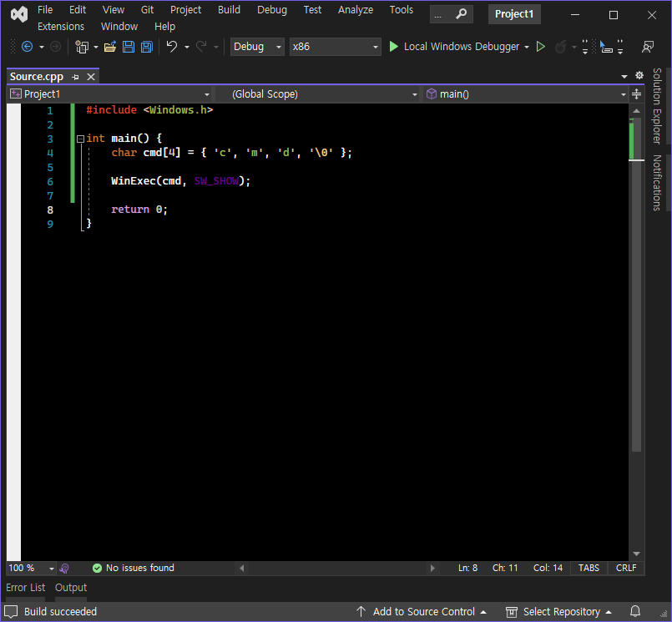Open the Output tab

click(71, 587)
